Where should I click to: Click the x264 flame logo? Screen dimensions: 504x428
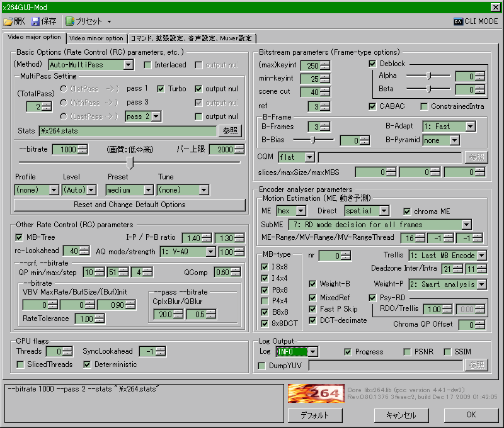click(316, 393)
